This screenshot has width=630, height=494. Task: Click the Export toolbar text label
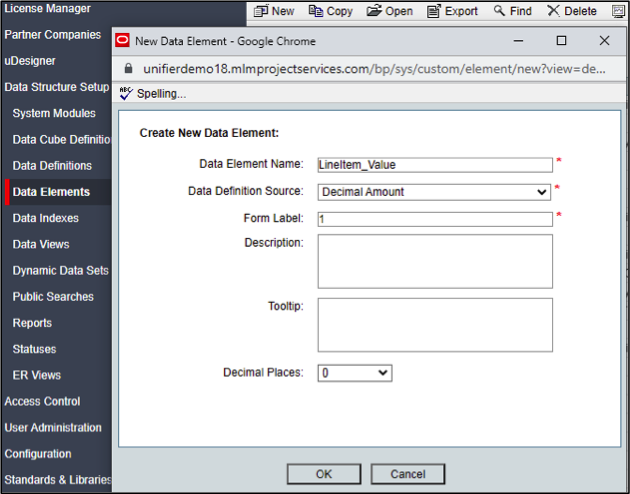[x=461, y=11]
